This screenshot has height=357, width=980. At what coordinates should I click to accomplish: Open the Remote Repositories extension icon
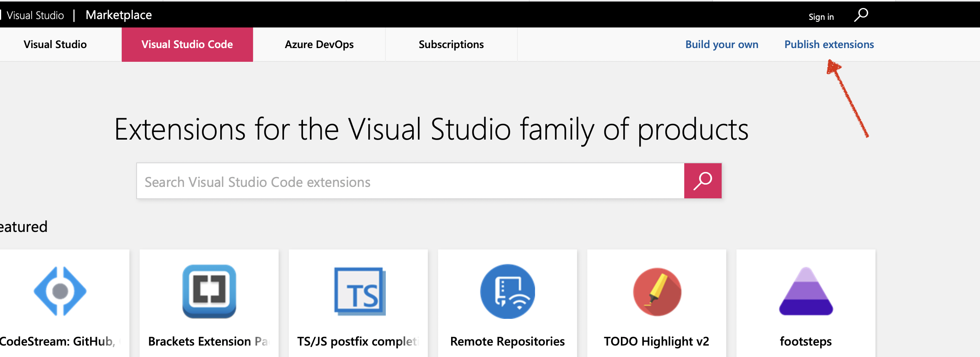pyautogui.click(x=508, y=291)
